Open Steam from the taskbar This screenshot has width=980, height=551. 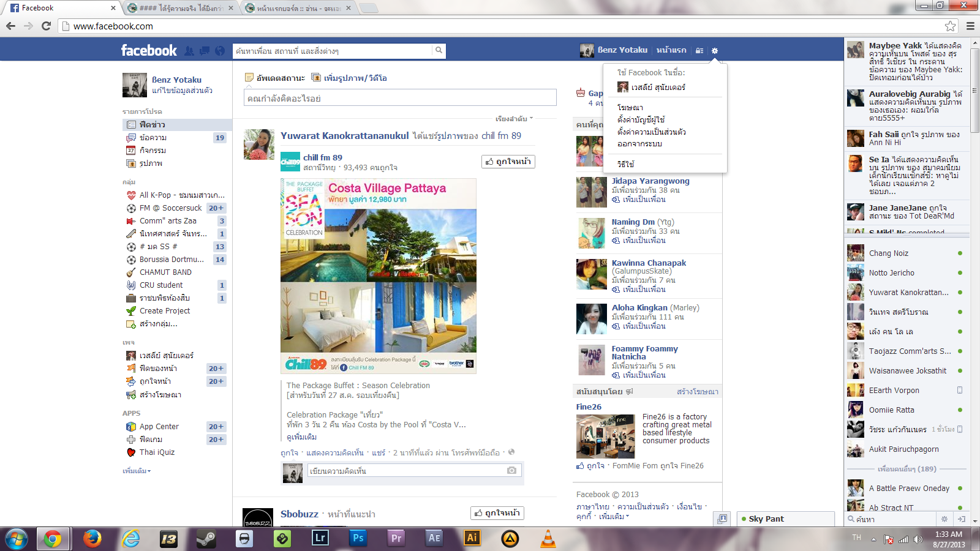click(x=206, y=539)
